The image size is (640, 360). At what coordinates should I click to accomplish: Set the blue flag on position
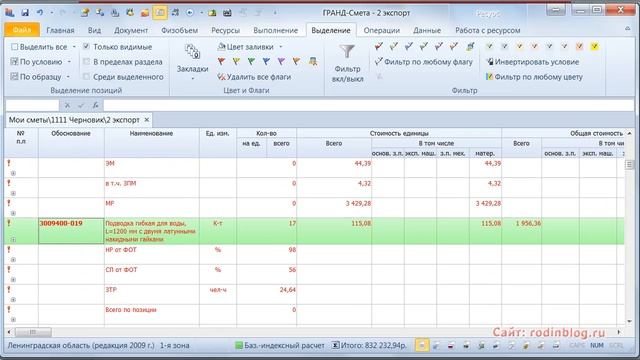[267, 62]
